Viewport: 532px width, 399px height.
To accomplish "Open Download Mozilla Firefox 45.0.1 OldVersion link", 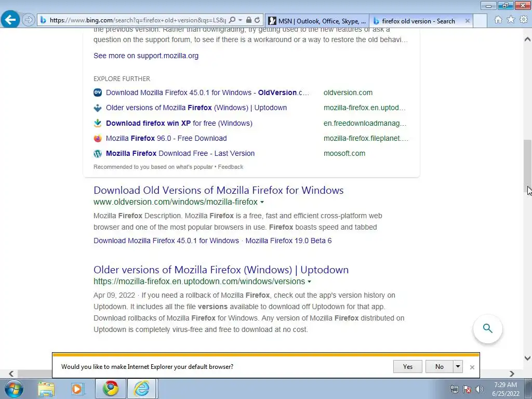I will 207,92.
